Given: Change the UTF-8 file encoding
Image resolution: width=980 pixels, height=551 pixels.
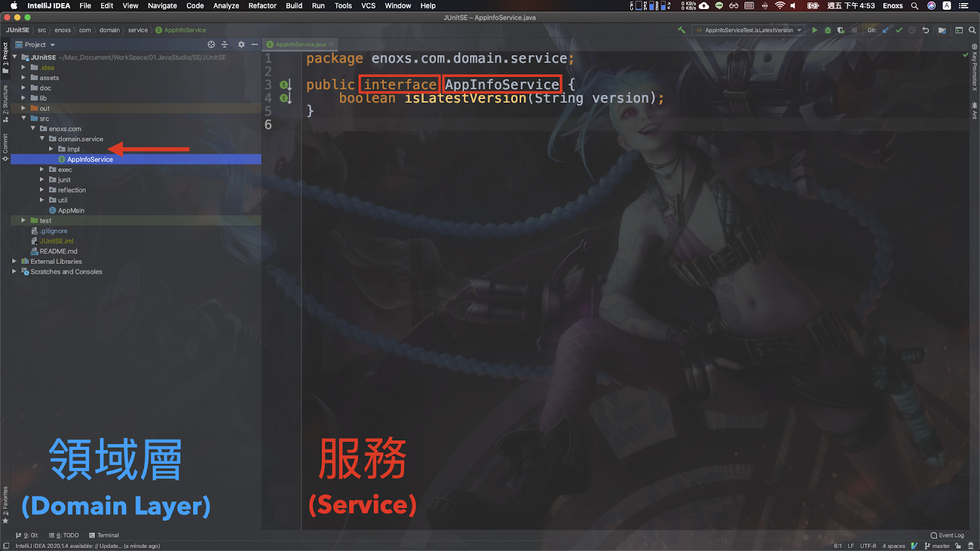Looking at the screenshot, I should [x=868, y=546].
